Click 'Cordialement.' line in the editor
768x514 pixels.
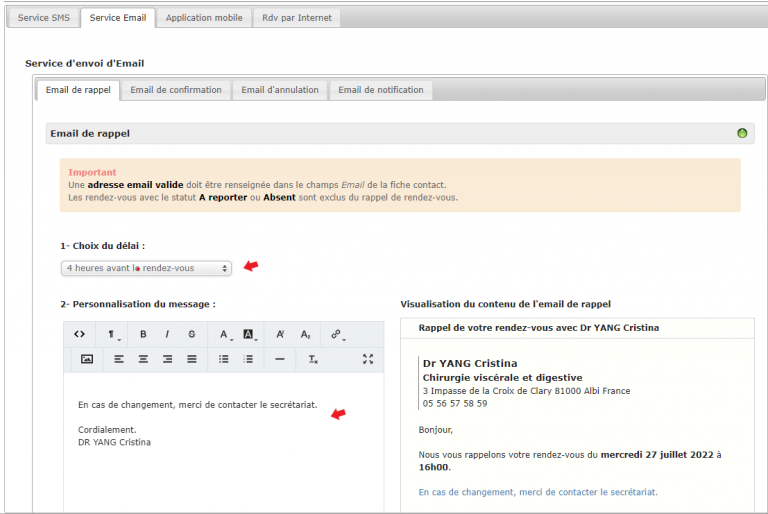[x=107, y=430]
